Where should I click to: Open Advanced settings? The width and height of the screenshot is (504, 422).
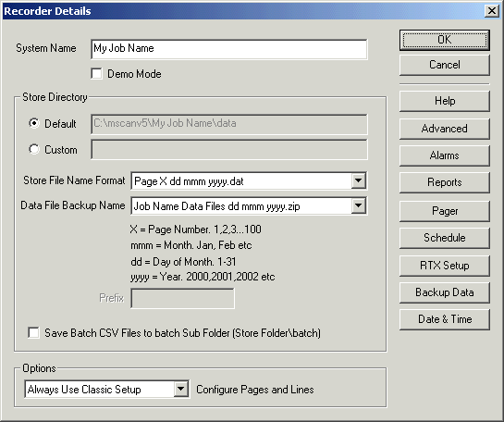445,129
